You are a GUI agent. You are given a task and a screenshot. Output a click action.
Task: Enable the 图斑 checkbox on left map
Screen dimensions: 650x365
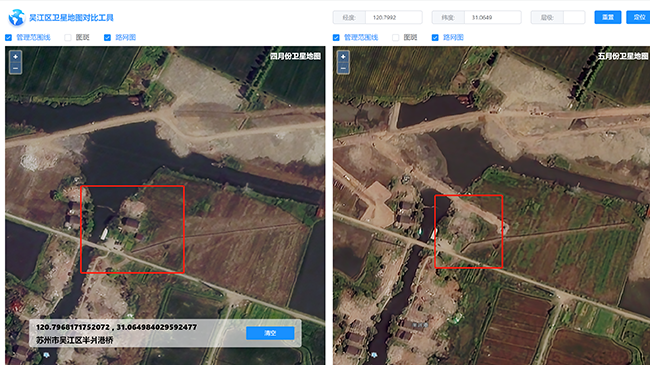click(x=68, y=37)
